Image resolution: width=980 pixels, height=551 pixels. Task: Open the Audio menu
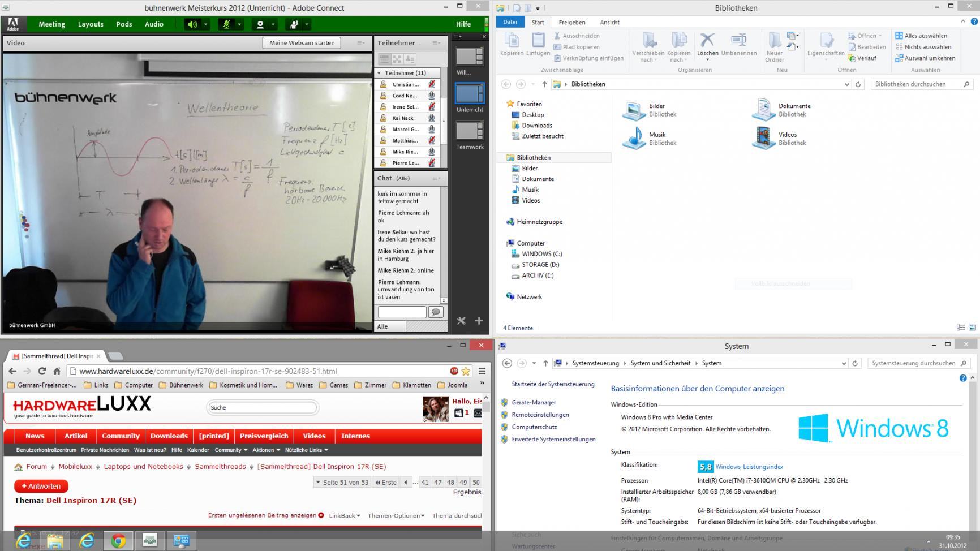click(154, 24)
